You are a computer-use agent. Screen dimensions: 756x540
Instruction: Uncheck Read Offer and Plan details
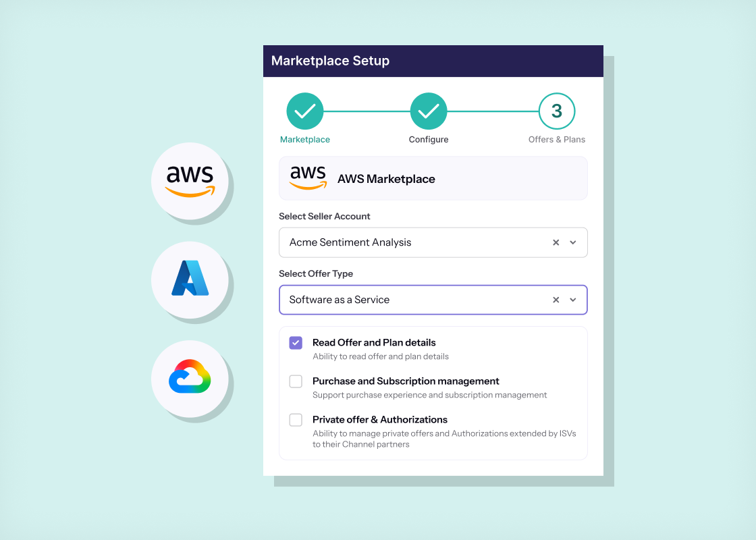click(296, 343)
